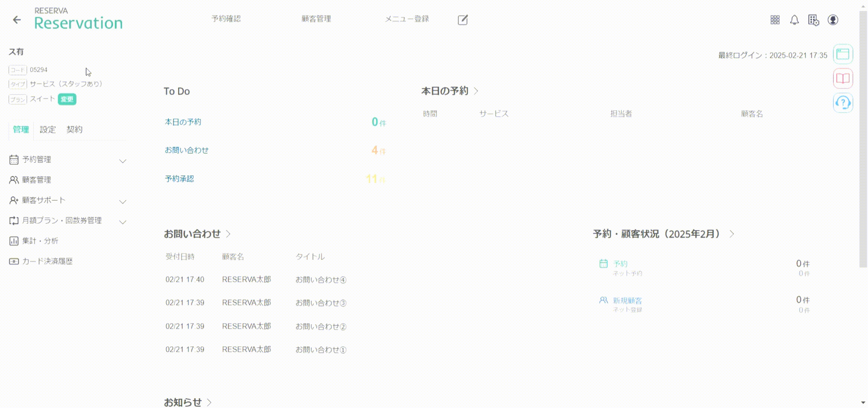Click the 予約管理 calendar icon
The image size is (868, 408).
[14, 160]
